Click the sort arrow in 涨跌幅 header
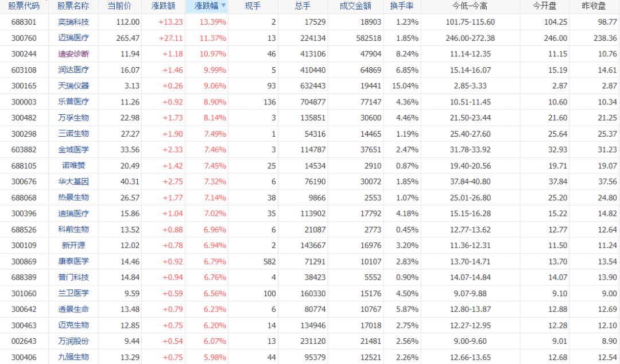Viewport: 620px width, 364px height. click(x=223, y=6)
